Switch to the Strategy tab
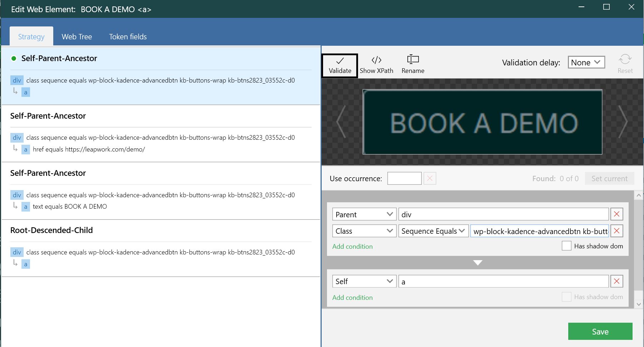 pyautogui.click(x=31, y=36)
